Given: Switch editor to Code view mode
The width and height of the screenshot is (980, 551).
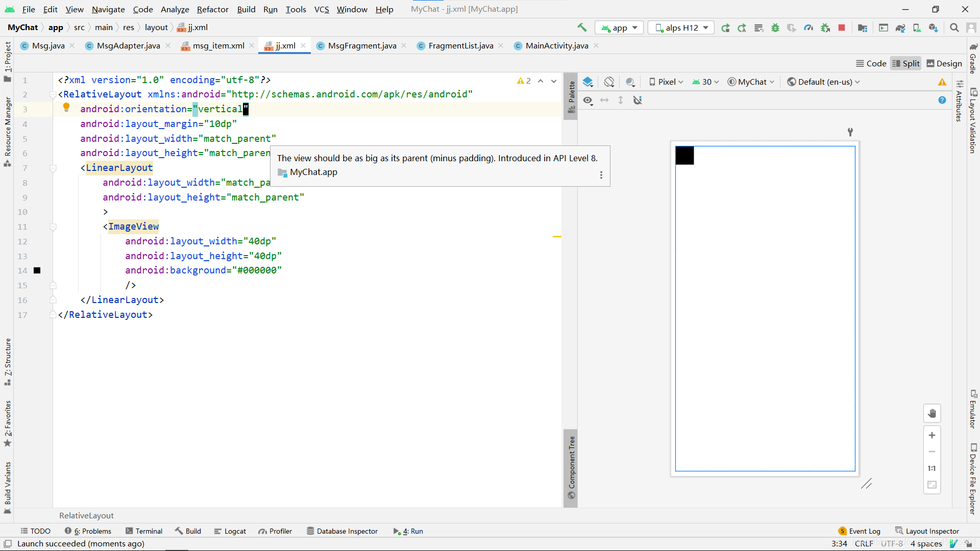Looking at the screenshot, I should pos(871,63).
